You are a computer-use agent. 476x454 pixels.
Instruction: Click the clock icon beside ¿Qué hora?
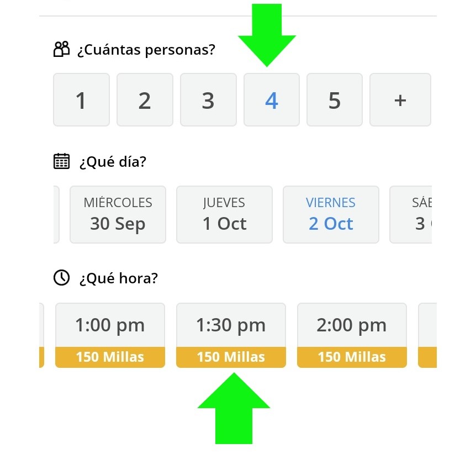(x=61, y=278)
